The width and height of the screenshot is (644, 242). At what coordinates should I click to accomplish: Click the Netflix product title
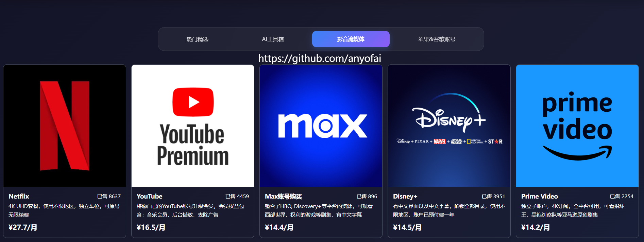point(19,197)
